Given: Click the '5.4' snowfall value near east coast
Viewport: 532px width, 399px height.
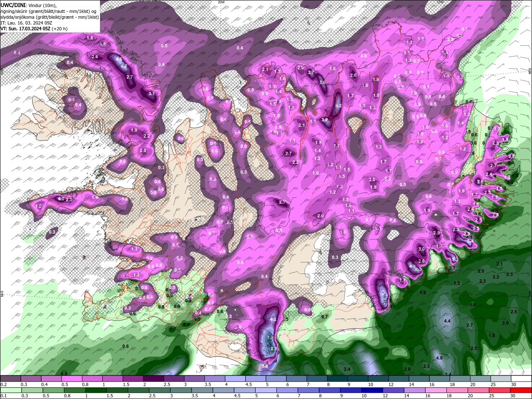Looking at the screenshot, I should (470, 241).
